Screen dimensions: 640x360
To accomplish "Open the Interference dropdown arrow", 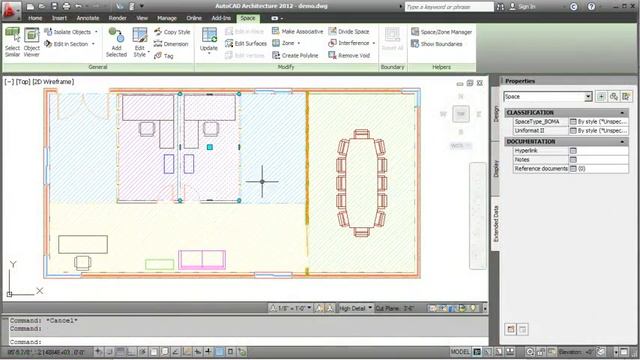I will (x=373, y=43).
